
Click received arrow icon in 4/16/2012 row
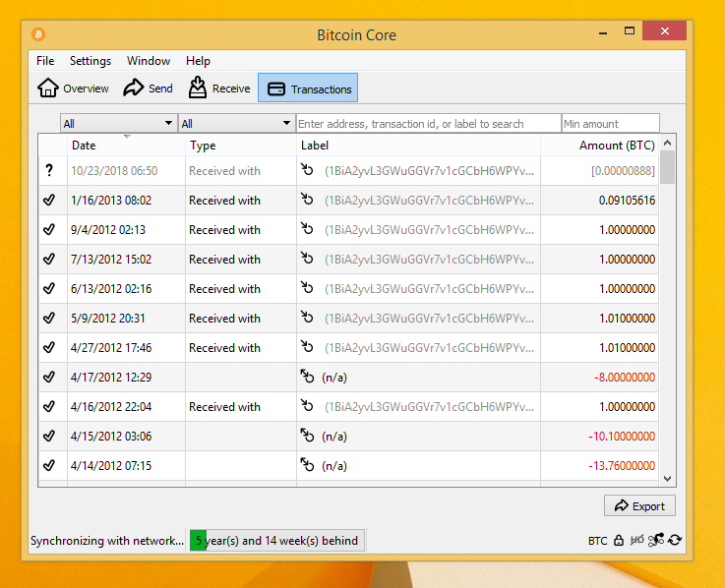[x=307, y=405]
